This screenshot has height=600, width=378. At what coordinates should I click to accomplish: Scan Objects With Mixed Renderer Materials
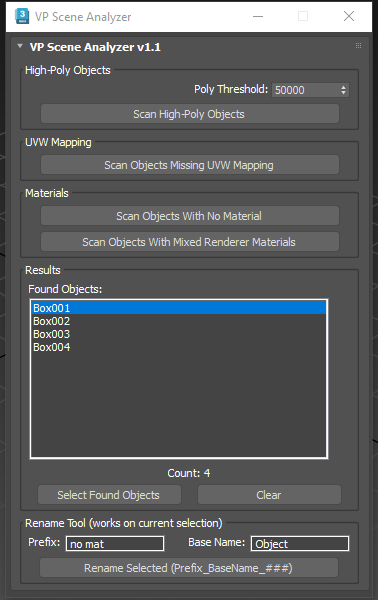[x=190, y=242]
